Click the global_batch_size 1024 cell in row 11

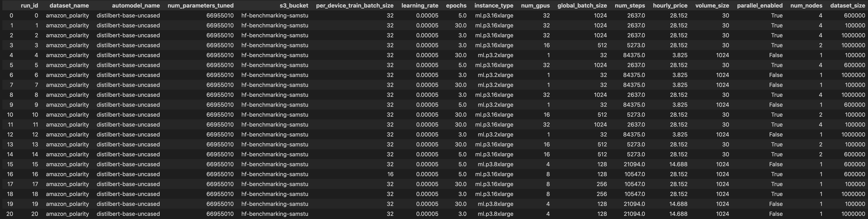tap(600, 125)
